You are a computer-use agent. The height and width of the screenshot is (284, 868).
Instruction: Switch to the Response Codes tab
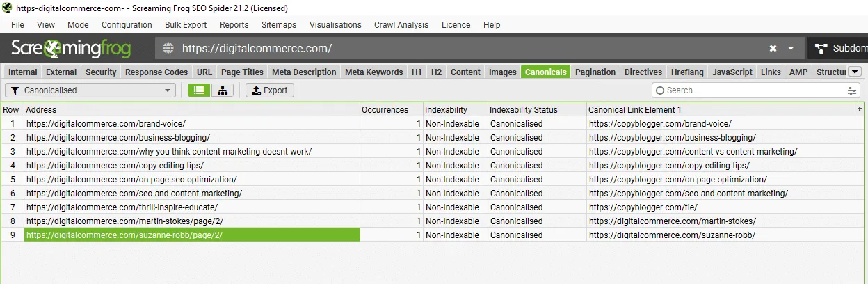pyautogui.click(x=156, y=72)
